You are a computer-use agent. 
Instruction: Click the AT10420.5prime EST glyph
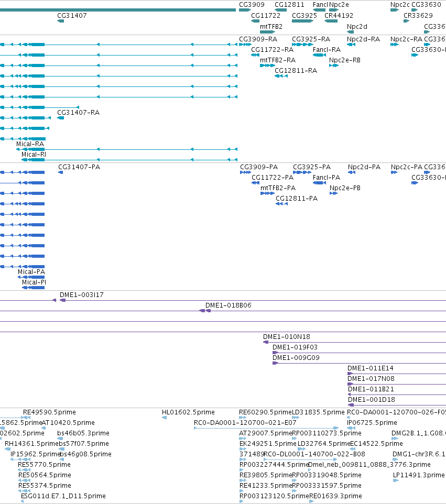43,428
